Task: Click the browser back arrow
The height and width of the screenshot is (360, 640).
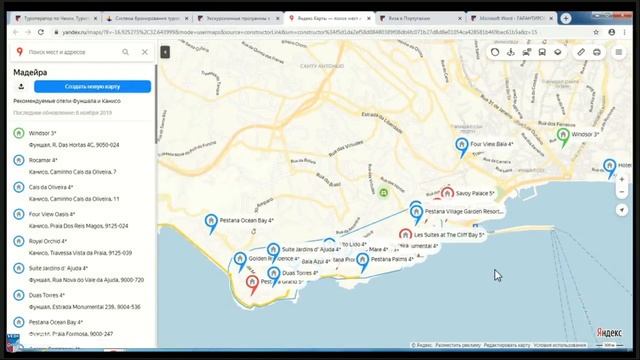Action: 16,32
